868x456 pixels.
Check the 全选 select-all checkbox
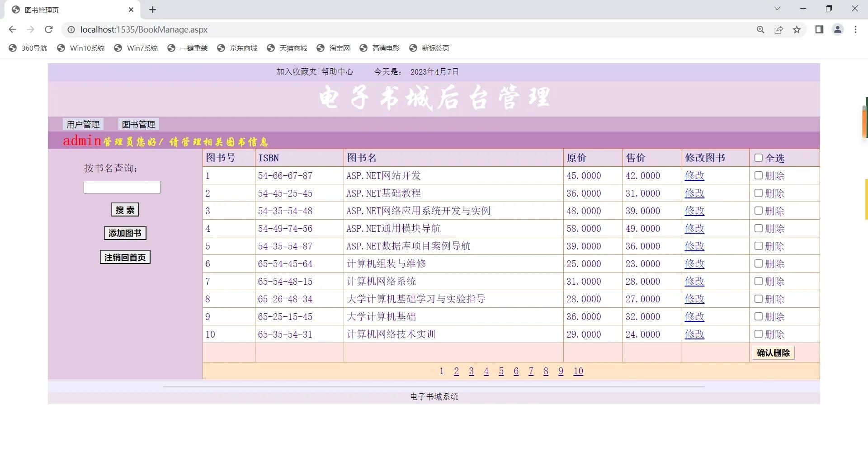coord(759,158)
